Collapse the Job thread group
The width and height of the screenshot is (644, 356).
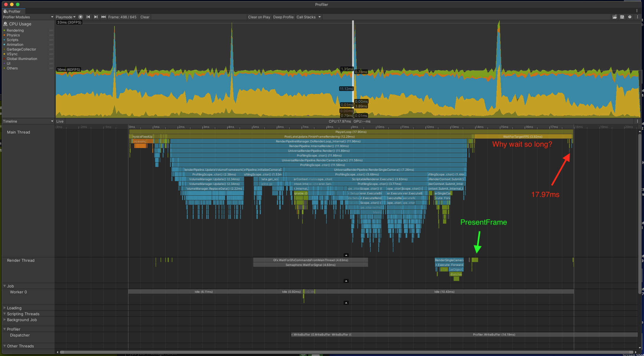click(x=4, y=286)
